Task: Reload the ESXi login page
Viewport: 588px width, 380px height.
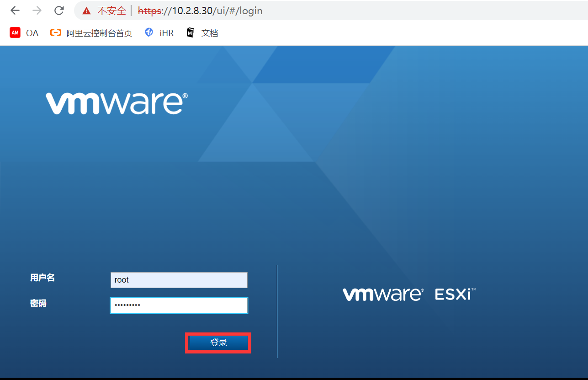Action: [59, 11]
